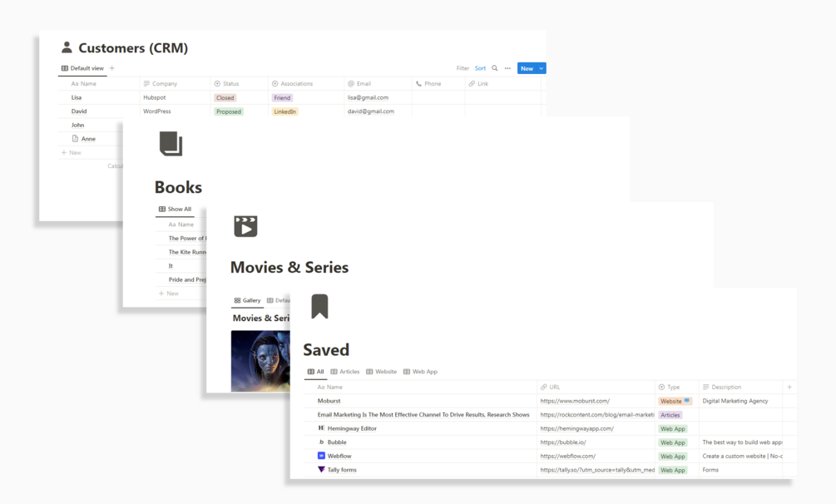The image size is (836, 504).
Task: Switch to the Gallery tab in Movies & Series
Action: [247, 300]
